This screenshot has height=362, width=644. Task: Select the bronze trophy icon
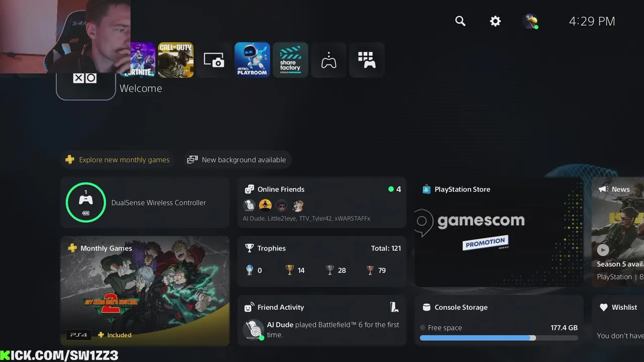point(370,270)
